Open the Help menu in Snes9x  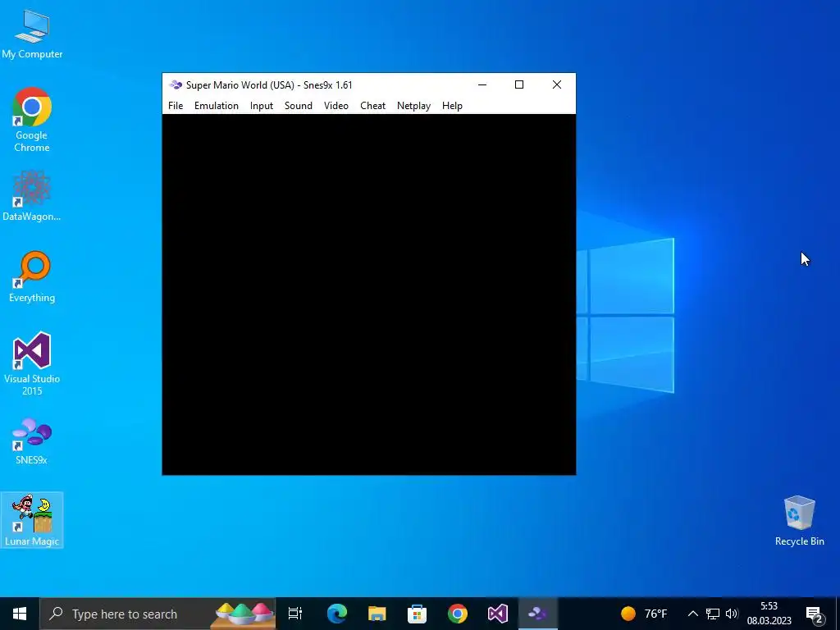(x=452, y=106)
